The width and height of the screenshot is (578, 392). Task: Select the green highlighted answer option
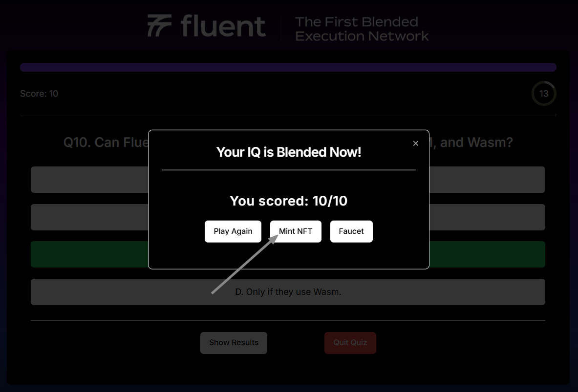(88, 254)
